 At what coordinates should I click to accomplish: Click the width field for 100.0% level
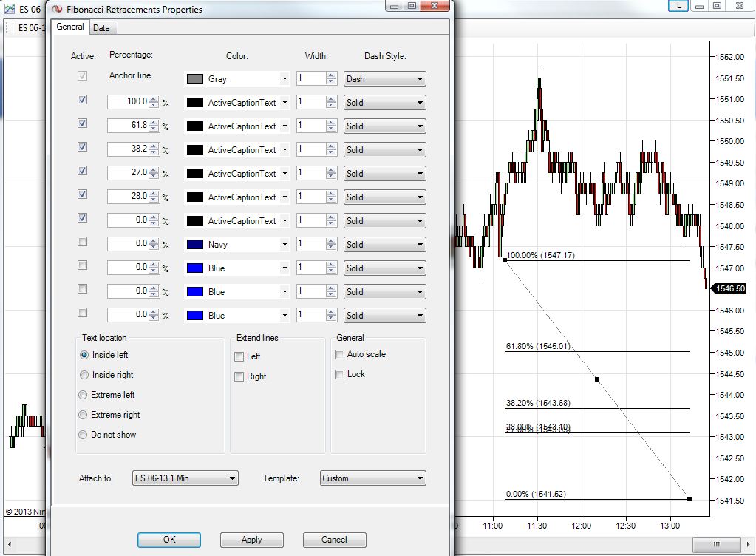(311, 102)
